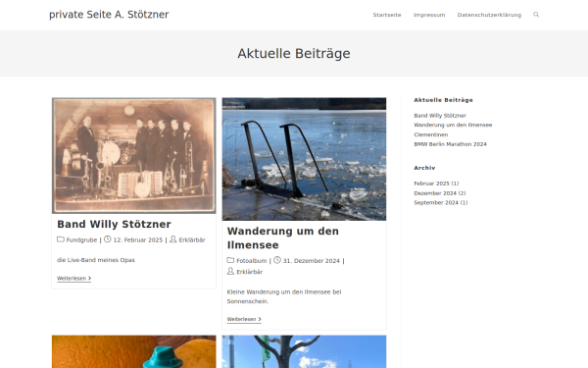Click folder icon beside Fotoalbum
Viewport: 588px width, 368px height.
coord(230,260)
